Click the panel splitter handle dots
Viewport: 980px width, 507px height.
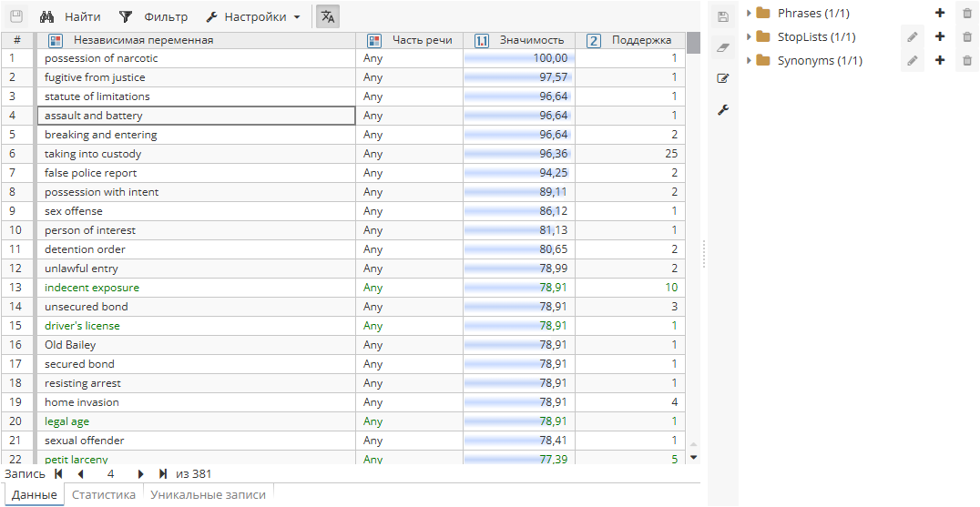pyautogui.click(x=704, y=253)
